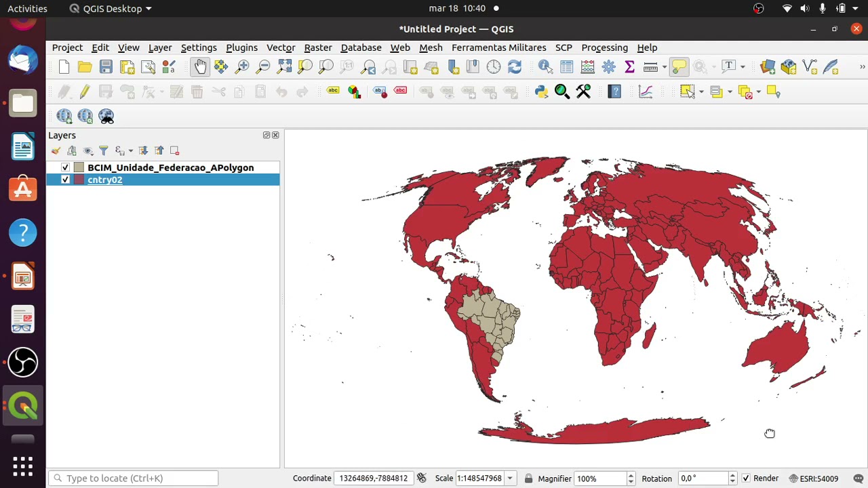
Task: Refresh the map canvas
Action: pos(515,67)
